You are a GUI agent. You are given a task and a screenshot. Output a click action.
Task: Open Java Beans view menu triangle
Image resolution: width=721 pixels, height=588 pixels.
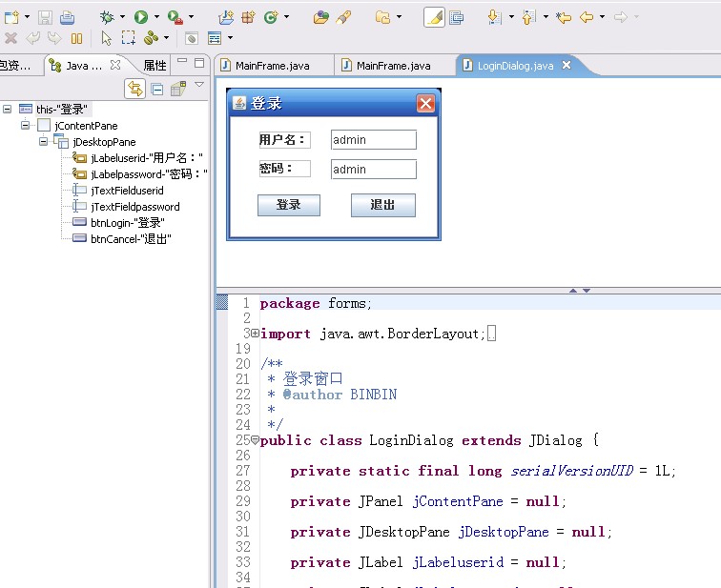coord(199,86)
